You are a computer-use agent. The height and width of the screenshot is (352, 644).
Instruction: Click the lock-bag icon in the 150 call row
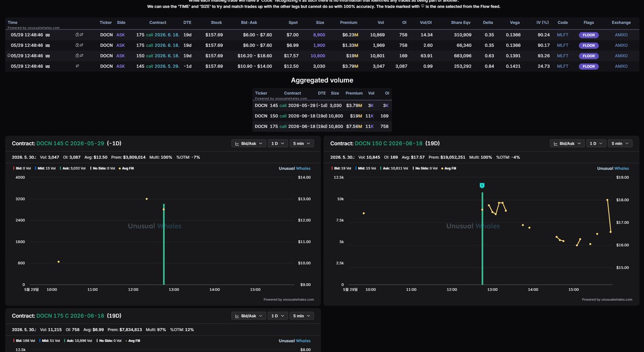tap(77, 55)
